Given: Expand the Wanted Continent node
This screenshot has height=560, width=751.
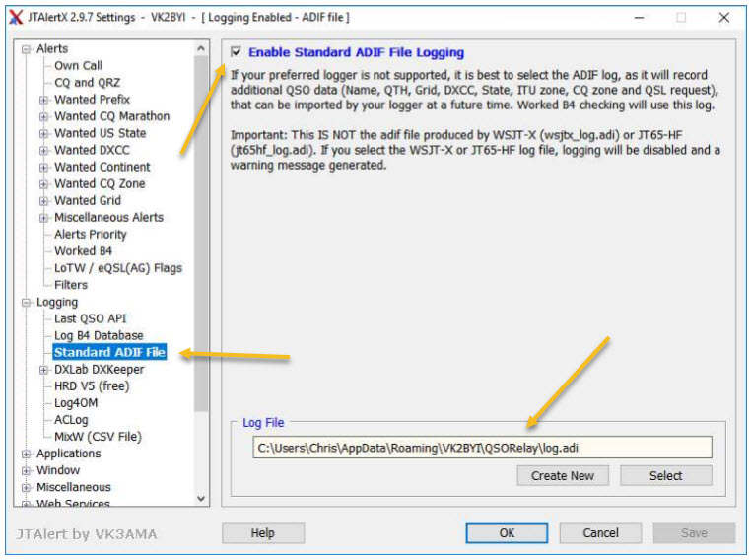Looking at the screenshot, I should 43,168.
